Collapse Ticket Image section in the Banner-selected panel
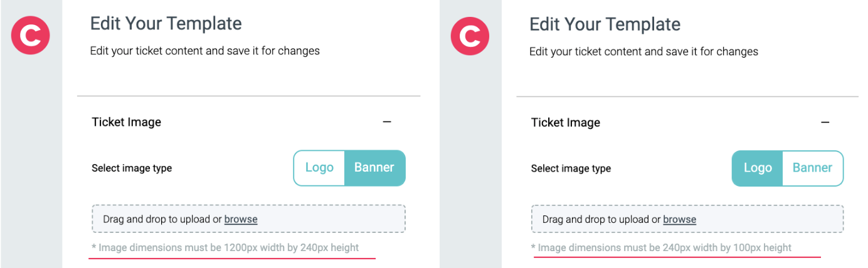The height and width of the screenshot is (268, 868). [387, 122]
